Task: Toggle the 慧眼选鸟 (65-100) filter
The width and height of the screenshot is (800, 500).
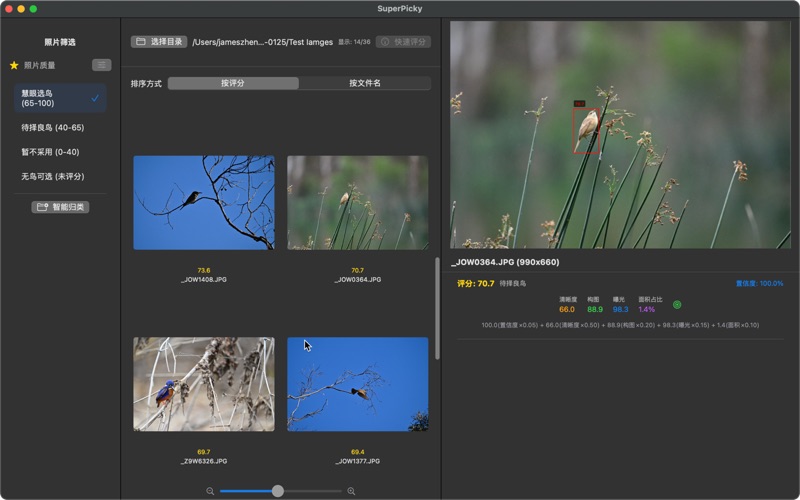Action: coord(60,98)
